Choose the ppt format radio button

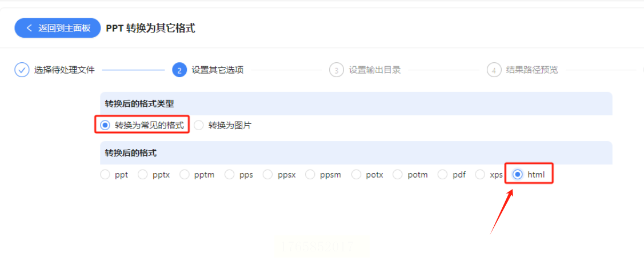click(x=105, y=175)
